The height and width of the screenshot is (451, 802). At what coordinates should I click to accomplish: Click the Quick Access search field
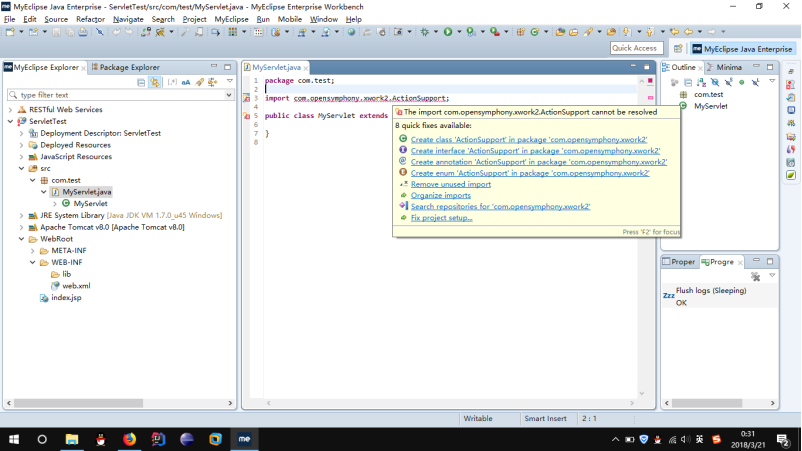[636, 48]
